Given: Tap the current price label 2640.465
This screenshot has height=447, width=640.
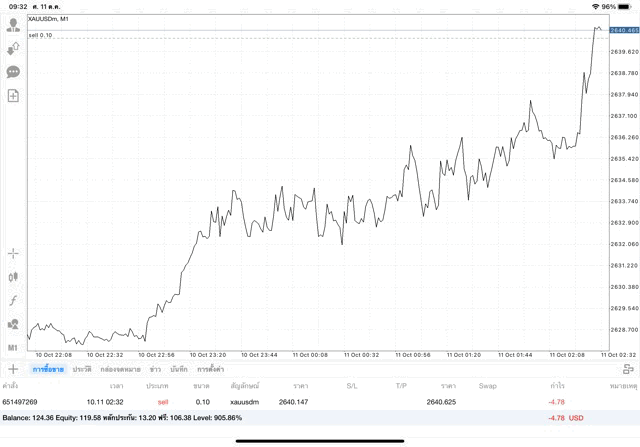Looking at the screenshot, I should [623, 31].
